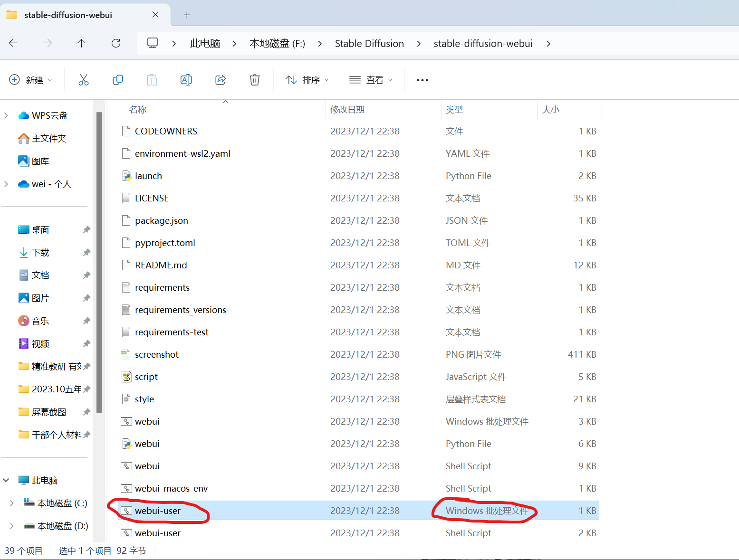Viewport: 739px width, 560px height.
Task: Go up one folder level arrow
Action: point(82,43)
